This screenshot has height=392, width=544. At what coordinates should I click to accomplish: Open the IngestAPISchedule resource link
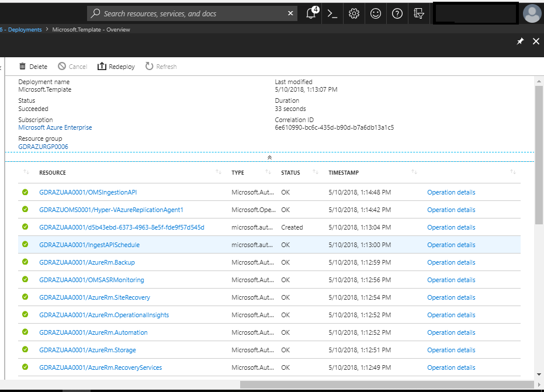pyautogui.click(x=89, y=245)
